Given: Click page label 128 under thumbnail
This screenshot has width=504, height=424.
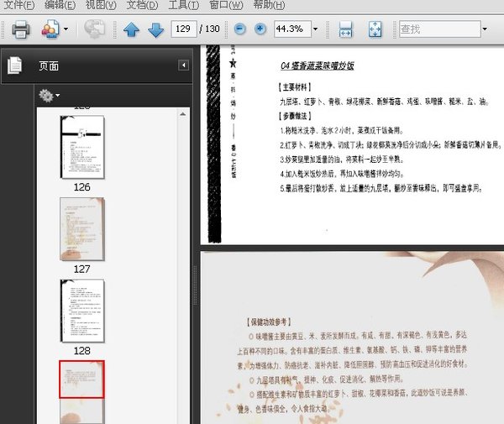Looking at the screenshot, I should coord(82,350).
